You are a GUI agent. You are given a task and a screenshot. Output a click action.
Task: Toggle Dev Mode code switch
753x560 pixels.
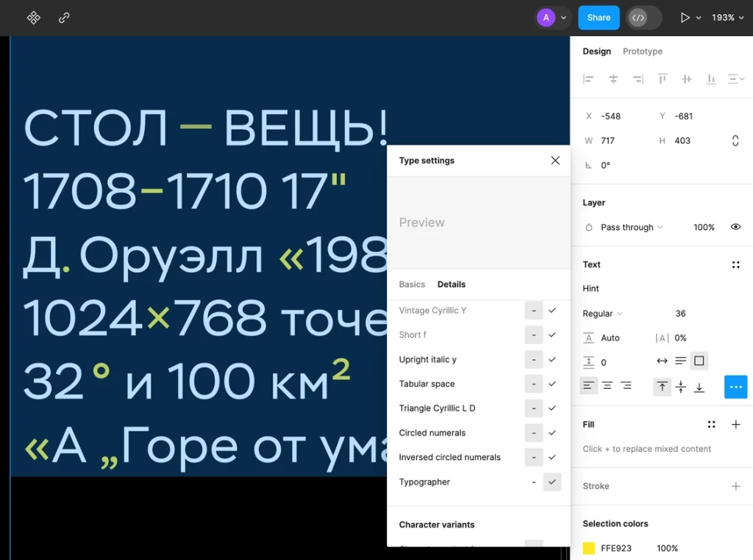click(638, 18)
